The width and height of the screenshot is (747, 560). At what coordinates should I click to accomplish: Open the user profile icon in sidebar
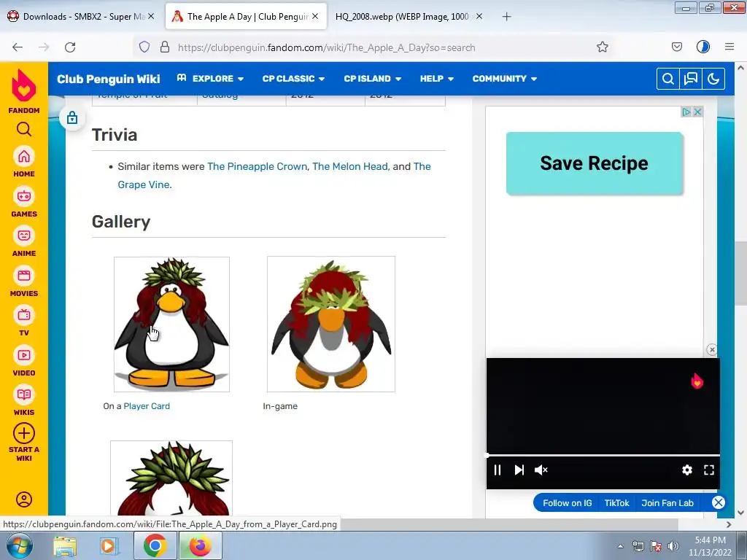(x=24, y=499)
